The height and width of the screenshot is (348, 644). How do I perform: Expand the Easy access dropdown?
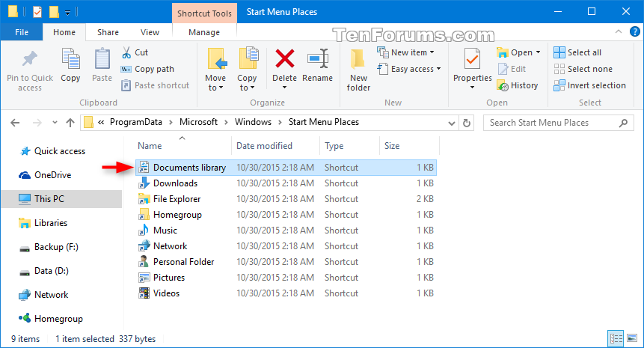coord(438,69)
